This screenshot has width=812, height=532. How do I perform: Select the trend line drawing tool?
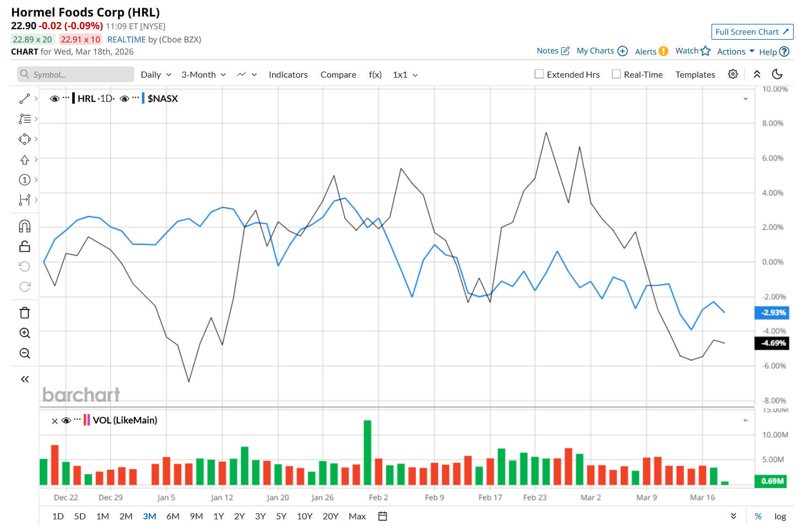25,99
